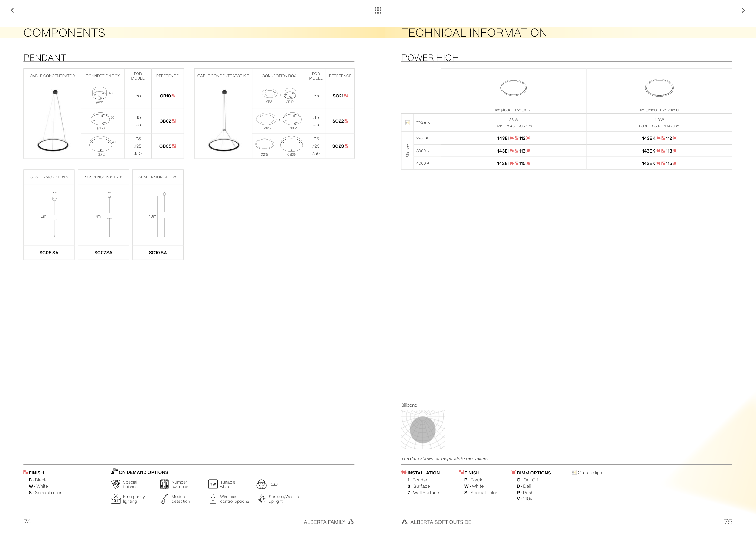Click the Number switches icon
Viewport: 756px width, 535px height.
tap(164, 484)
